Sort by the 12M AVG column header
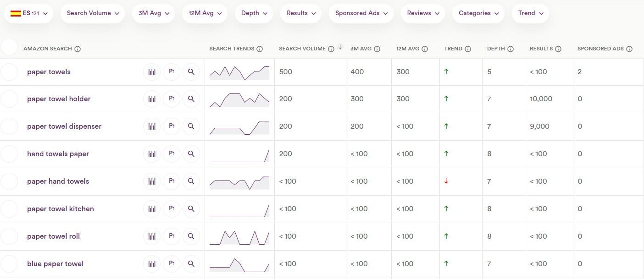Image resolution: width=644 pixels, height=279 pixels. (408, 49)
